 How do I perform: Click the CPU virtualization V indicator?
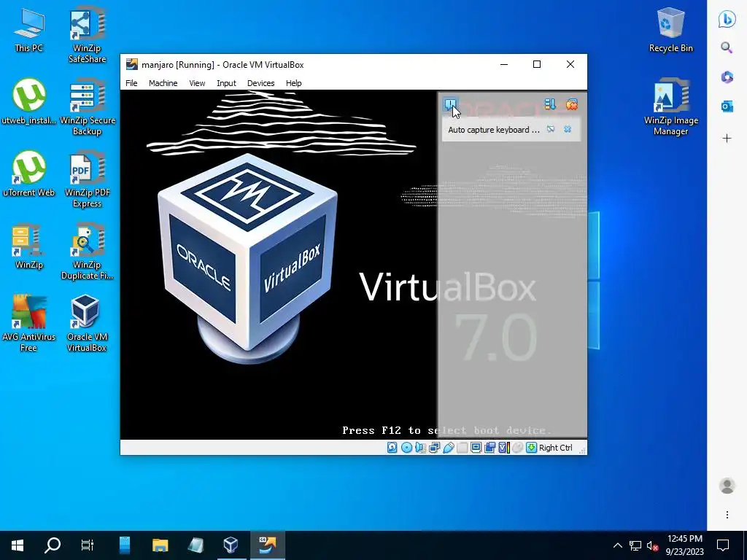pos(503,448)
